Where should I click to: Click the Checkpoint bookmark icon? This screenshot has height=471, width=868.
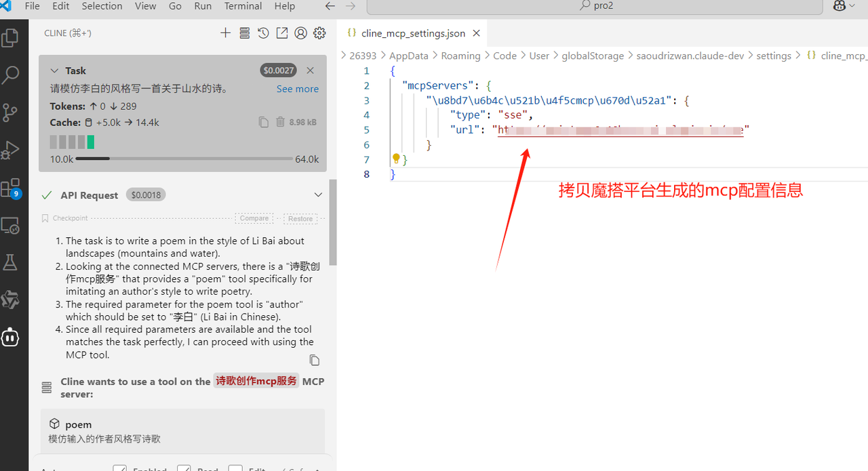[x=45, y=218]
